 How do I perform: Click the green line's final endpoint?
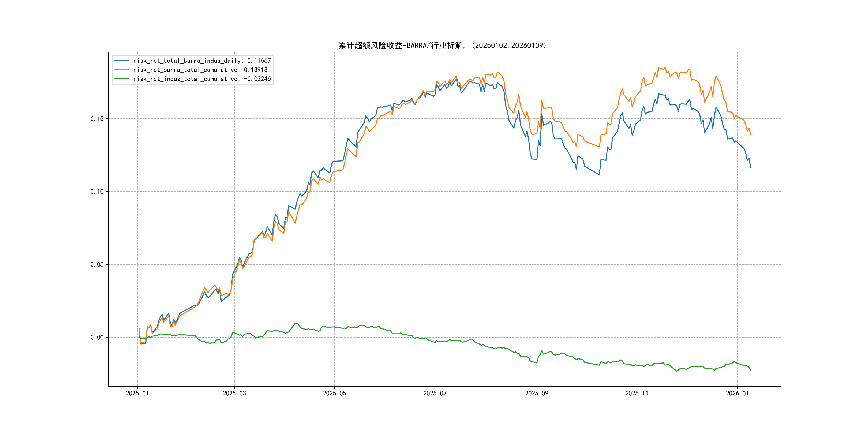[750, 370]
